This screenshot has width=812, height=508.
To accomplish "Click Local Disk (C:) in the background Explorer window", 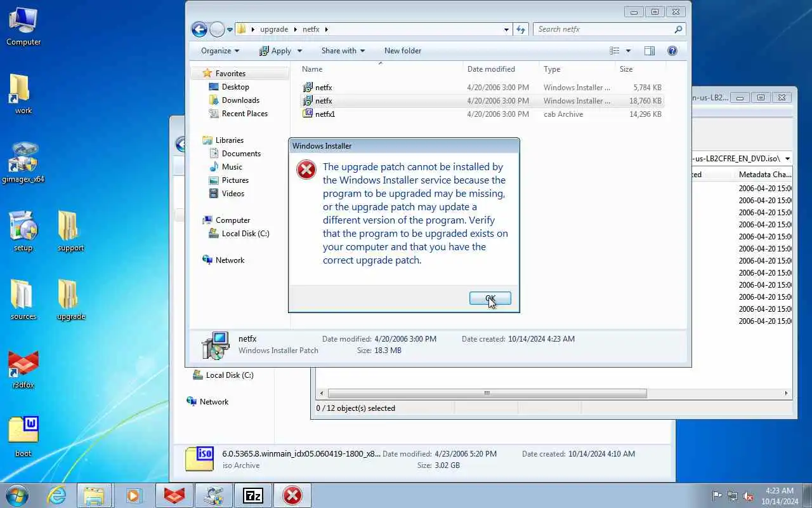I will (230, 375).
